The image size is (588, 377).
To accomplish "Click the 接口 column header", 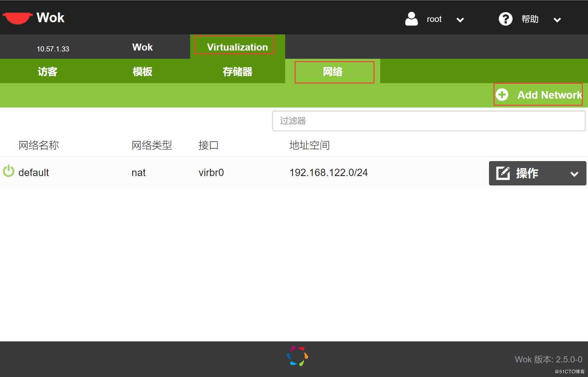I will pos(208,145).
